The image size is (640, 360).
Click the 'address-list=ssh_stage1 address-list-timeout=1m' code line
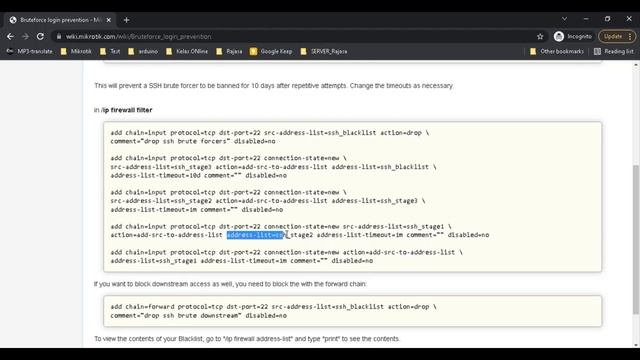[x=241, y=261]
